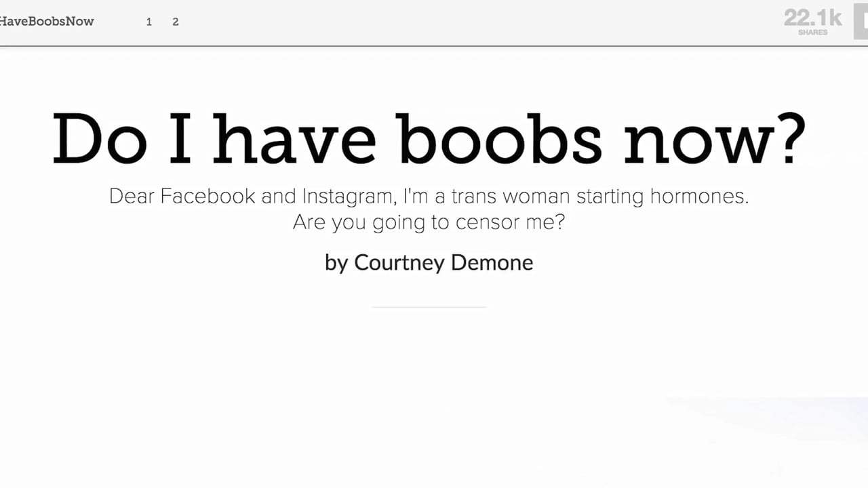Go to page 2 in navigation

[x=176, y=22]
